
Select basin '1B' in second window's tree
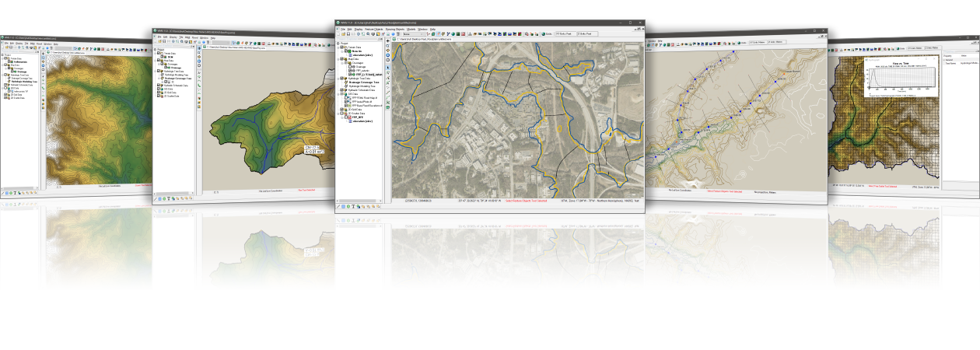(173, 82)
